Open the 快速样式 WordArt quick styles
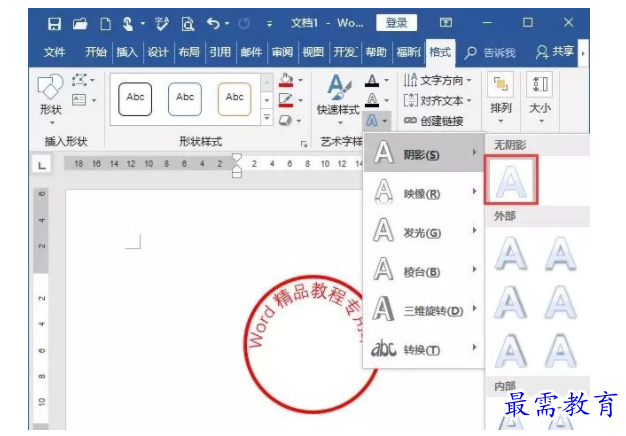Viewport: 626px width, 436px height. [338, 98]
